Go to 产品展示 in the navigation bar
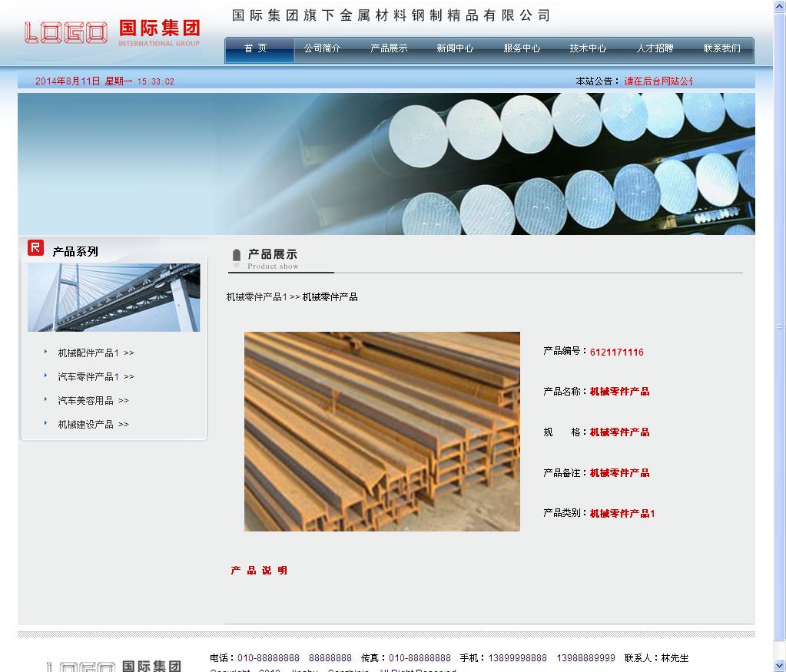 [389, 48]
